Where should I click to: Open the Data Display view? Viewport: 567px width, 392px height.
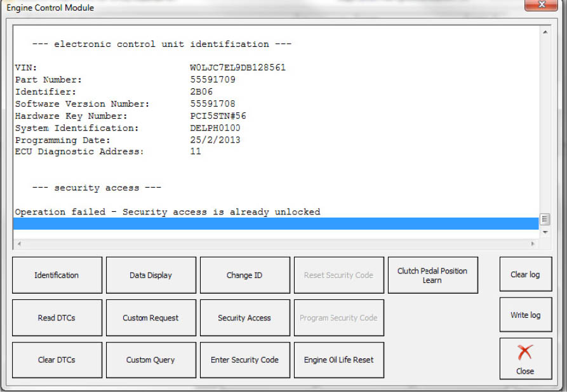coord(150,275)
